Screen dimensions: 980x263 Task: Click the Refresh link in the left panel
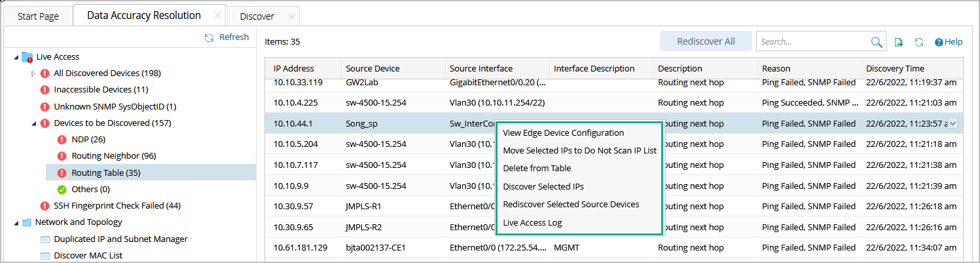tap(227, 37)
